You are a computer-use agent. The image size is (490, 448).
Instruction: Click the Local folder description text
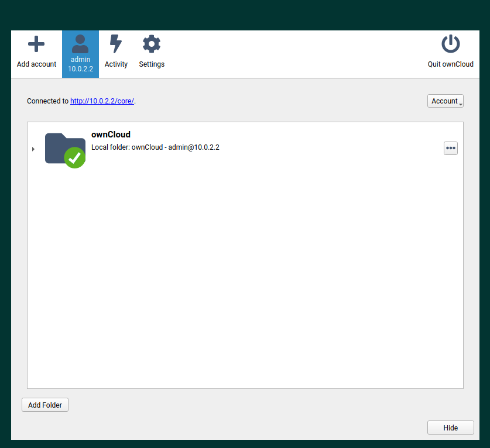tap(155, 147)
